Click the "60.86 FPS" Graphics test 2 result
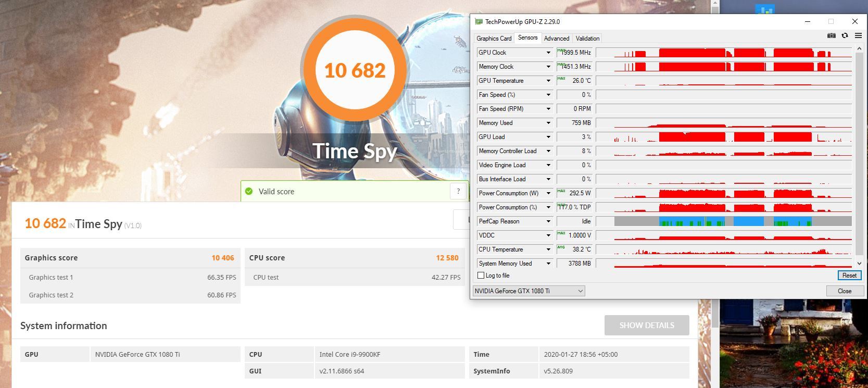The height and width of the screenshot is (388, 868). click(x=222, y=295)
